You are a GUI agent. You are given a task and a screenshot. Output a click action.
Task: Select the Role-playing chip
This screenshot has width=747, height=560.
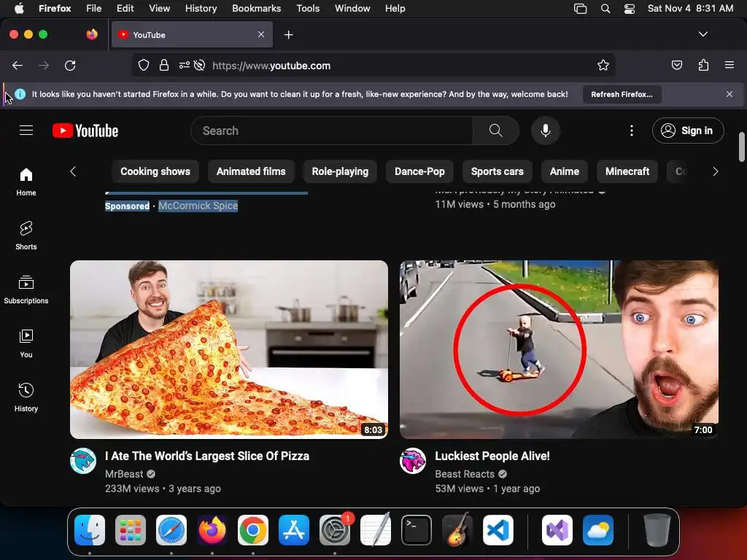coord(340,171)
